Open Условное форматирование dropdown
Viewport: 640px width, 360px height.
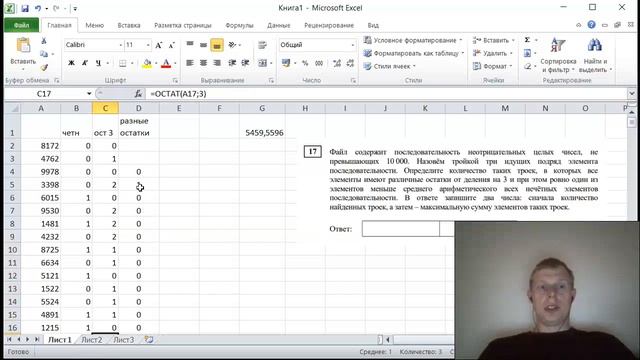[413, 40]
